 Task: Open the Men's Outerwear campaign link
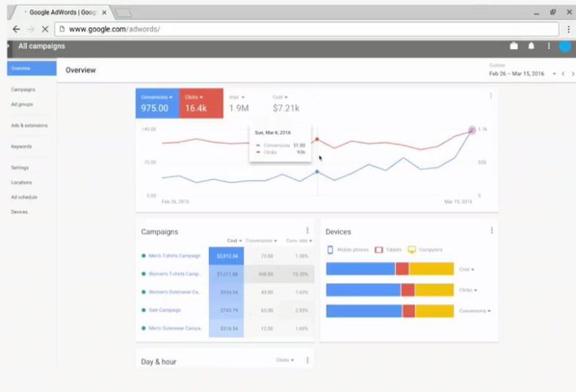[x=175, y=328]
